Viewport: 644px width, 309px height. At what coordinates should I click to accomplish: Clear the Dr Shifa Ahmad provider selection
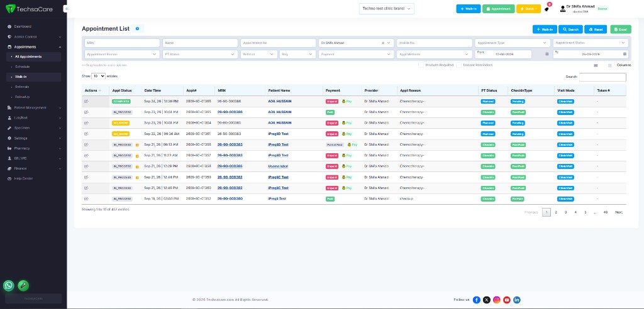[x=383, y=43]
